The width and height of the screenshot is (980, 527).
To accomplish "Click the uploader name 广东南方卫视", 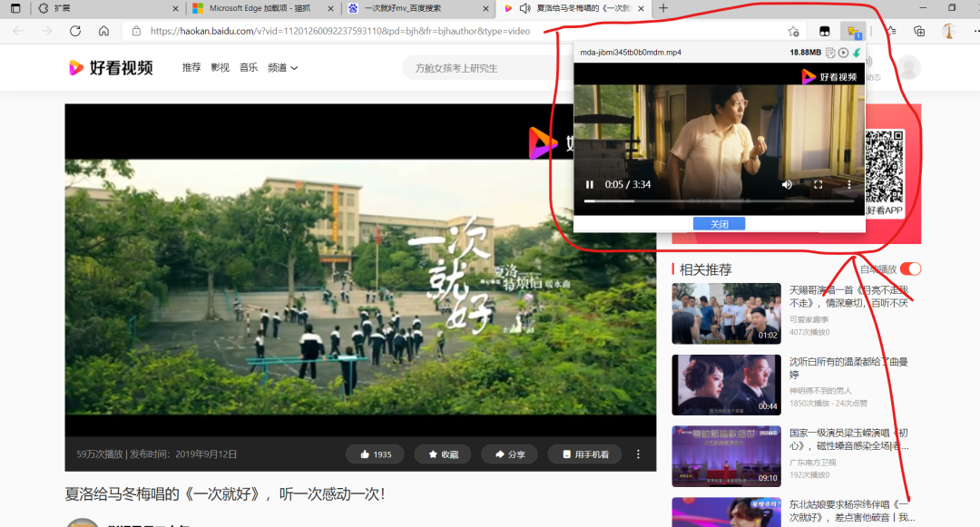I will coord(812,463).
